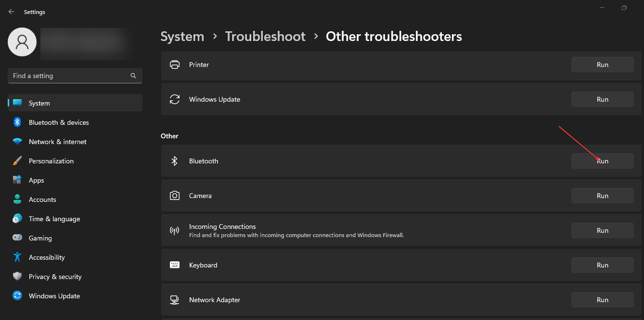The image size is (644, 320).
Task: Open Time & language settings
Action: tap(75, 219)
